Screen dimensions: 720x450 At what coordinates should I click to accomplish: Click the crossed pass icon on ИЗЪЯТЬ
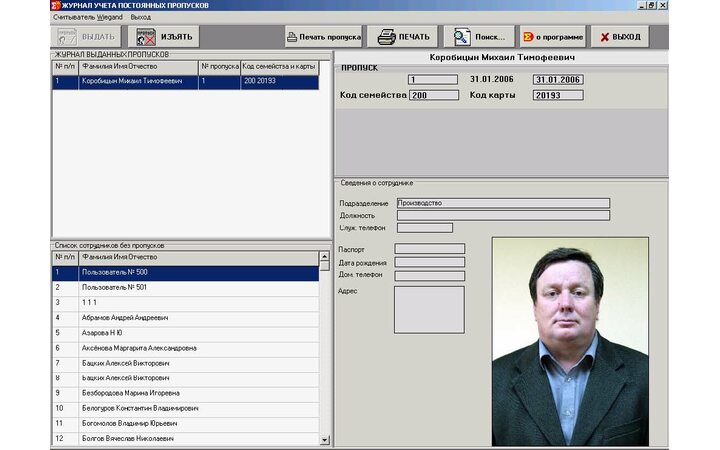(146, 37)
